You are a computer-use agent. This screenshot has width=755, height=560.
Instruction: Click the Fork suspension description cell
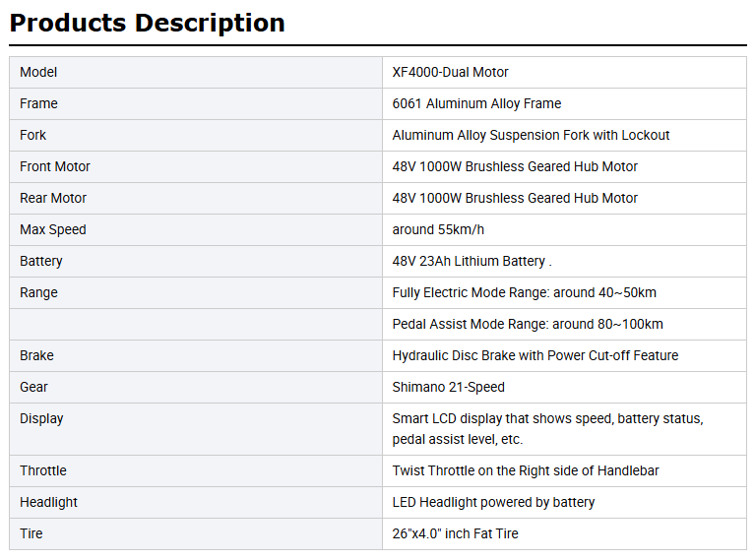click(x=564, y=135)
